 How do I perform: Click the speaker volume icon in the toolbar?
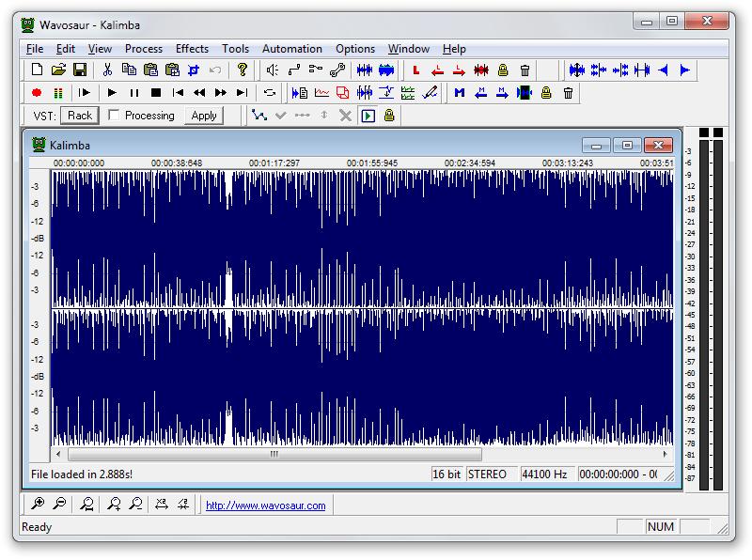click(273, 70)
